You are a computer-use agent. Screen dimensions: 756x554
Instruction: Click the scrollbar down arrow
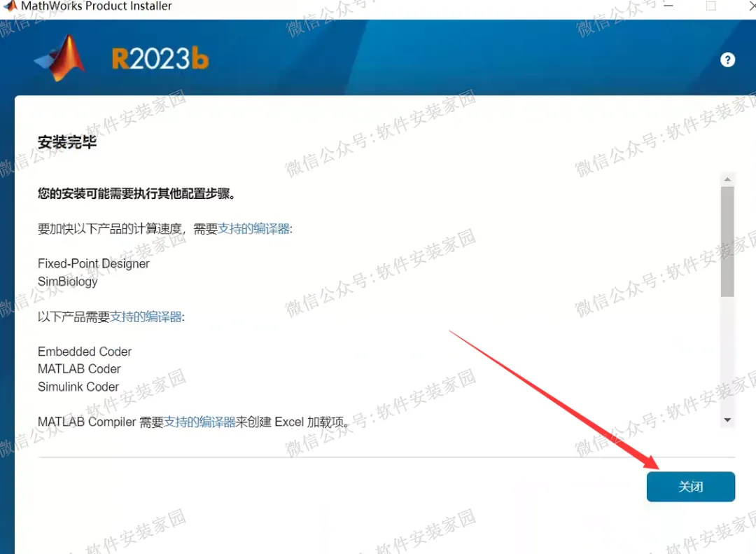(x=727, y=420)
